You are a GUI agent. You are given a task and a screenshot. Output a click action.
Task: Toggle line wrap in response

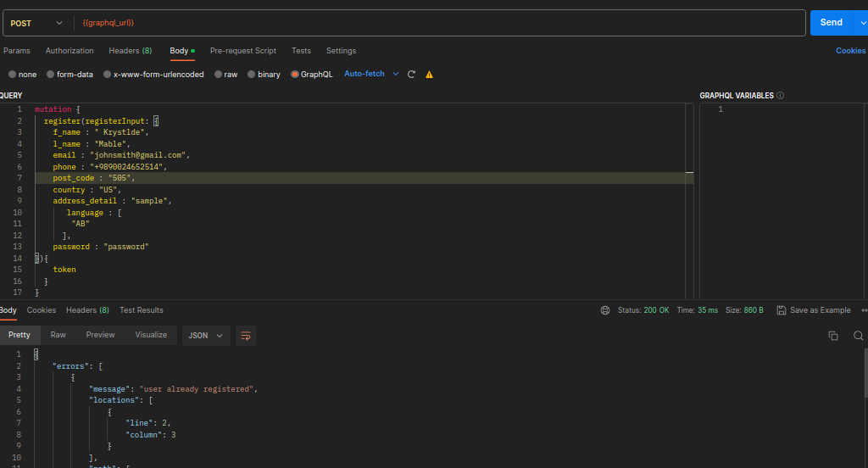click(246, 336)
